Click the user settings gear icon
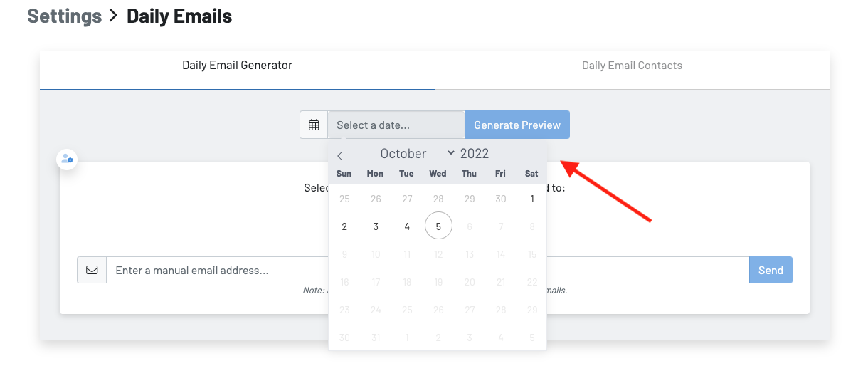Screen dimensions: 868x371 tap(67, 159)
